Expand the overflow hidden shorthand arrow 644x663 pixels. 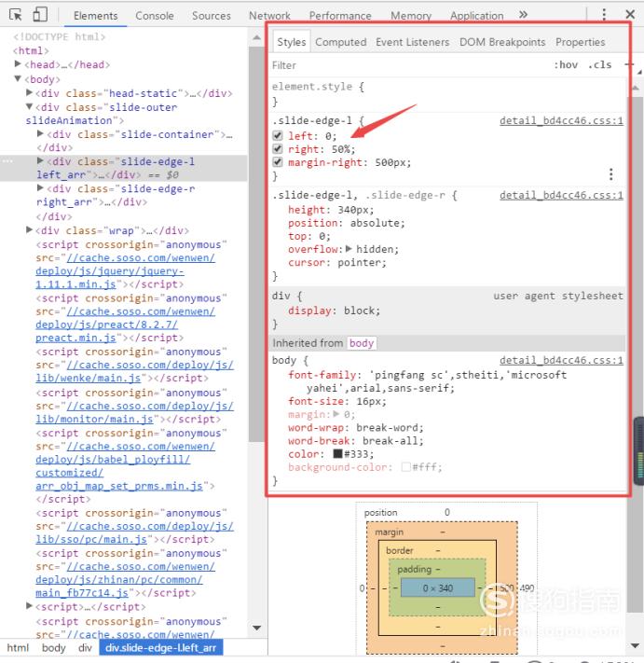349,249
